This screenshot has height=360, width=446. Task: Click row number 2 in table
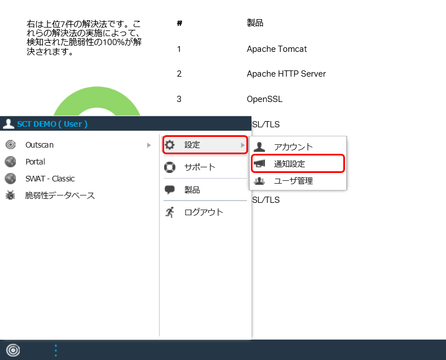(179, 74)
